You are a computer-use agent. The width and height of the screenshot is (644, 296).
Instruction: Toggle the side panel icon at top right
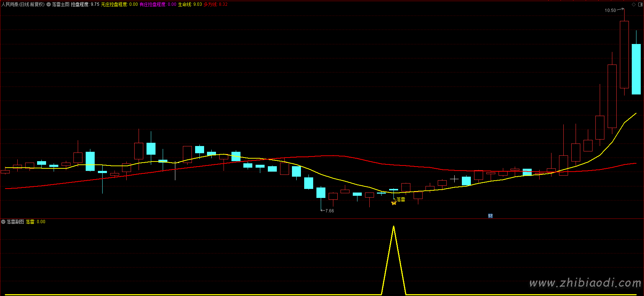tap(640, 5)
